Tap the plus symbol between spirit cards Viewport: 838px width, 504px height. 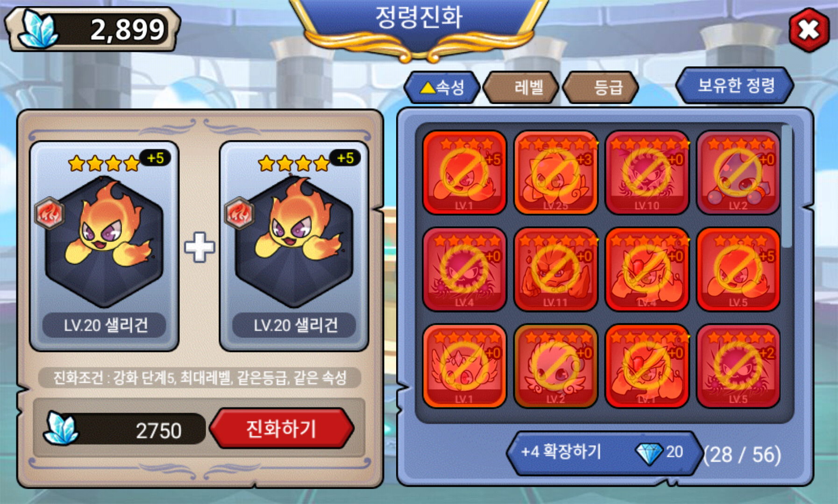tap(199, 247)
